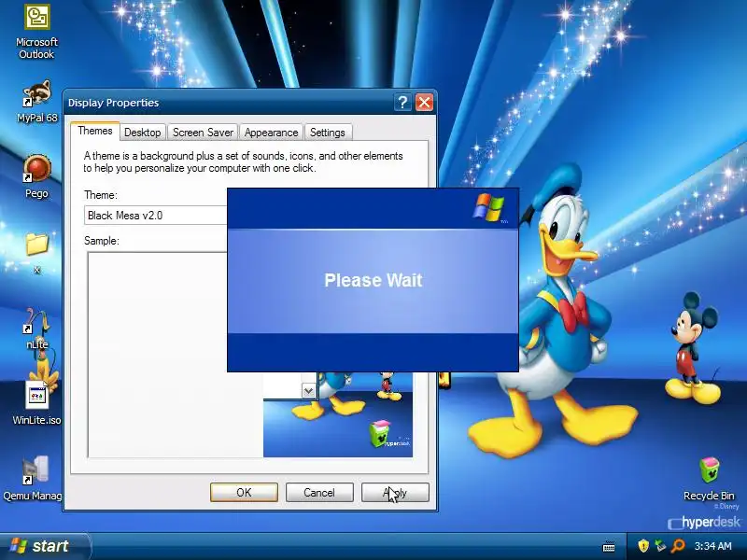Click the magnifier tray icon
Viewport: 747px width, 560px height.
[678, 546]
